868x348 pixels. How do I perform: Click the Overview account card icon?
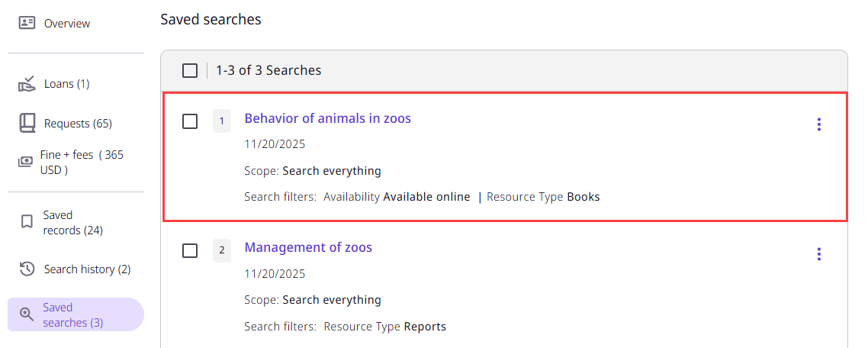27,23
